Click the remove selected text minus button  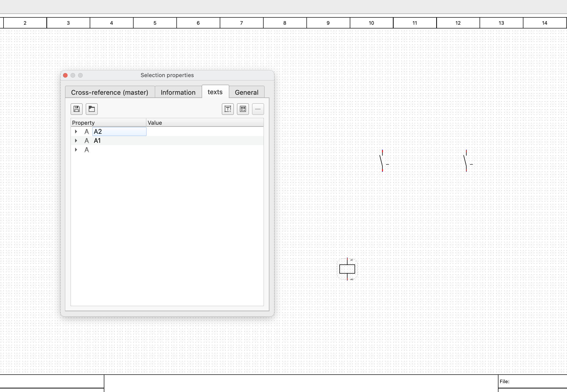point(258,109)
